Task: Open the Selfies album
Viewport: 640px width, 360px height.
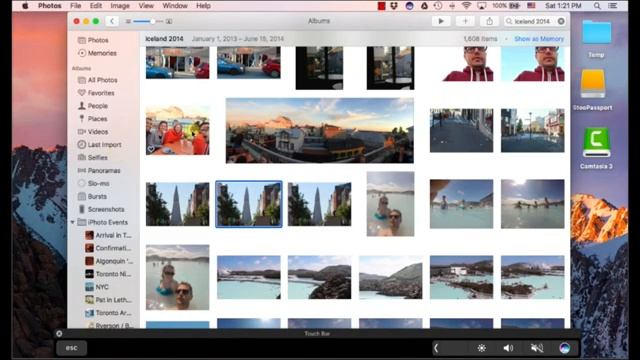Action: tap(98, 158)
